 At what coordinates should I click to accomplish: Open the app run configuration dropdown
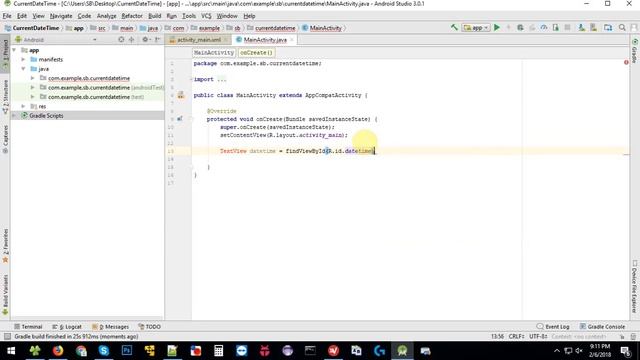click(x=476, y=27)
